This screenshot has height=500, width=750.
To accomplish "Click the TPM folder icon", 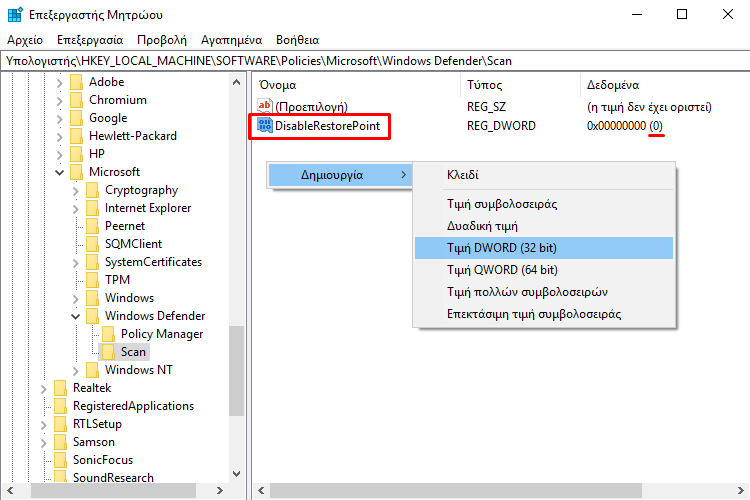I will tap(92, 280).
